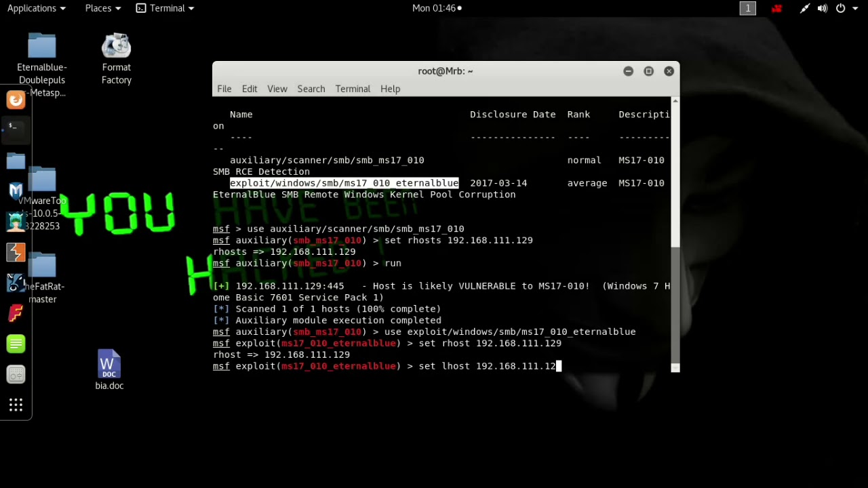Select the Eternalblue-Doublepulsar desktop folder
The width and height of the screenshot is (868, 488).
click(x=42, y=65)
